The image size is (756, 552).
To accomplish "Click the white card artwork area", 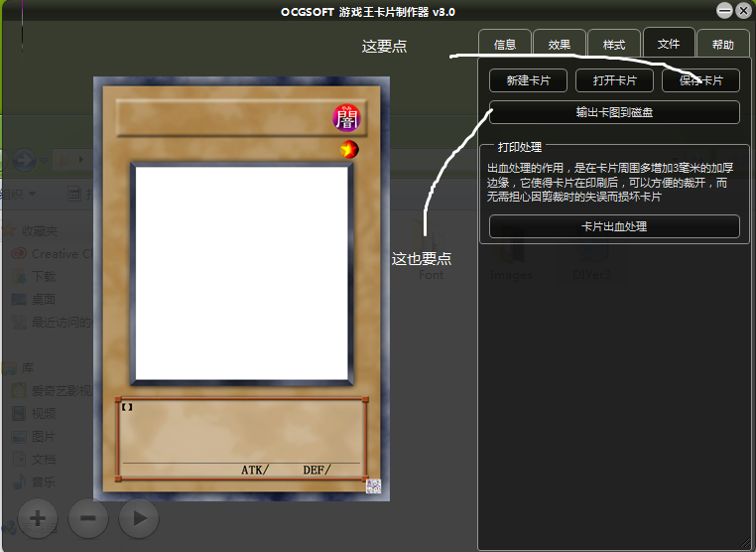I will [241, 274].
